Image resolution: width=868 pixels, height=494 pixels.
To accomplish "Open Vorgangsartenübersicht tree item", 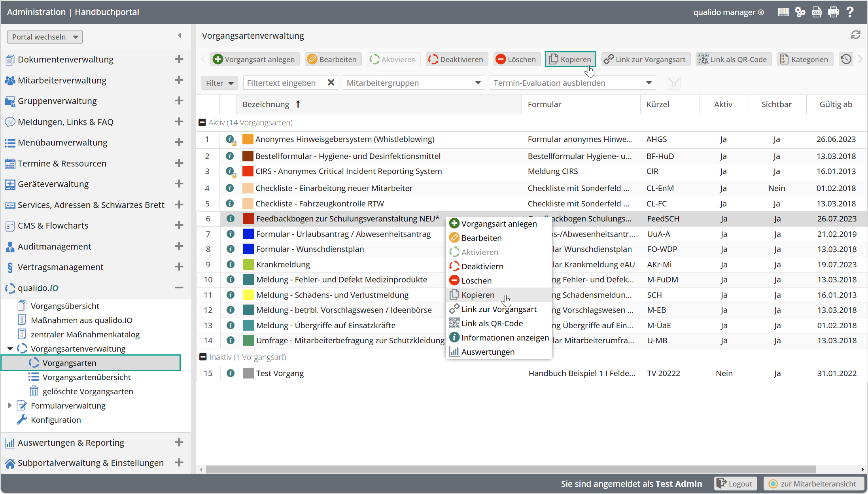I will click(87, 377).
